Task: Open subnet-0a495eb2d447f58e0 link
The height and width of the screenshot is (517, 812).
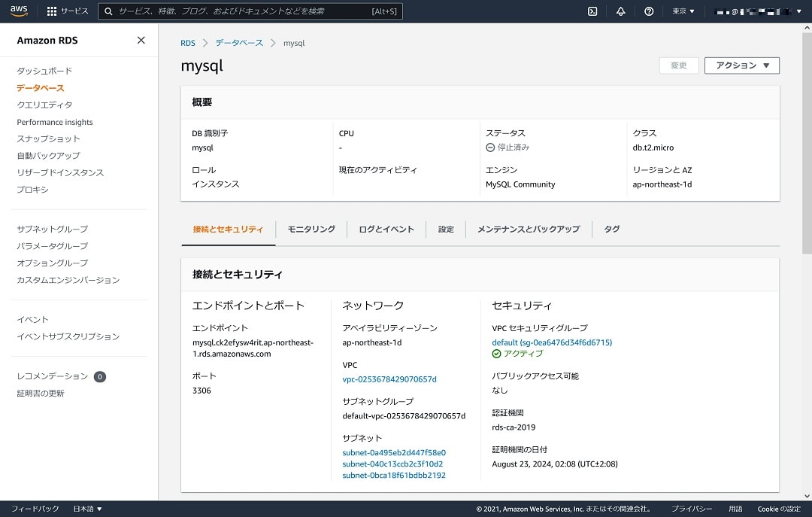Action: tap(394, 453)
